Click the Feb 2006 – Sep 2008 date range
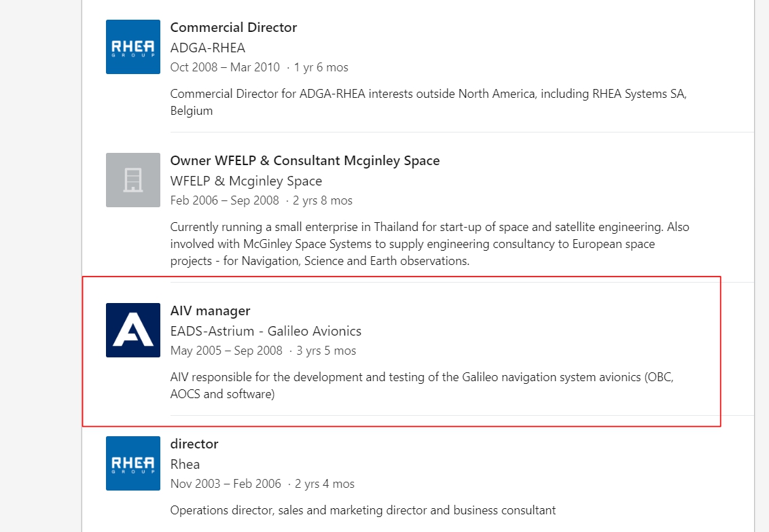 click(x=224, y=200)
